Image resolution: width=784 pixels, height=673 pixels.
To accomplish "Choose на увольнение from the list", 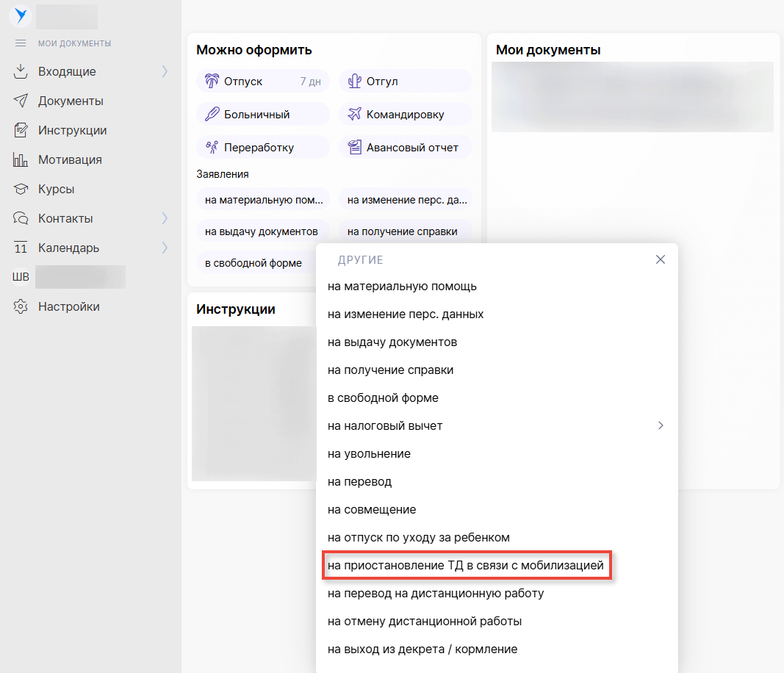I will tap(369, 454).
